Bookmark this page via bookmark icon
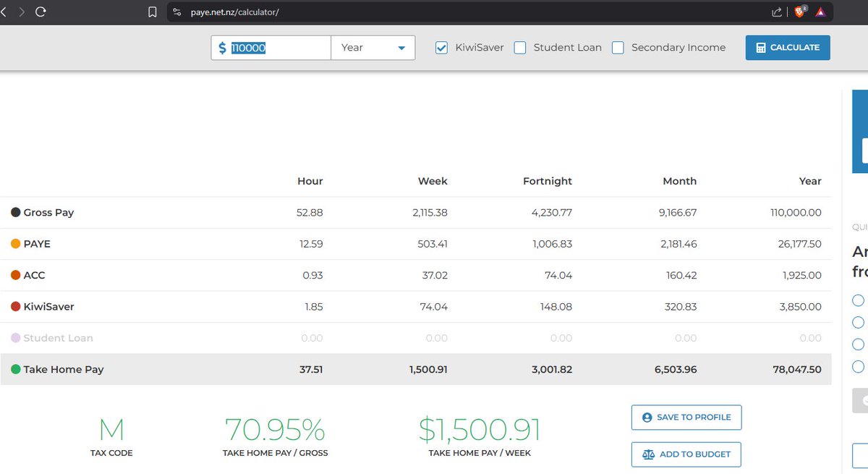 click(153, 12)
